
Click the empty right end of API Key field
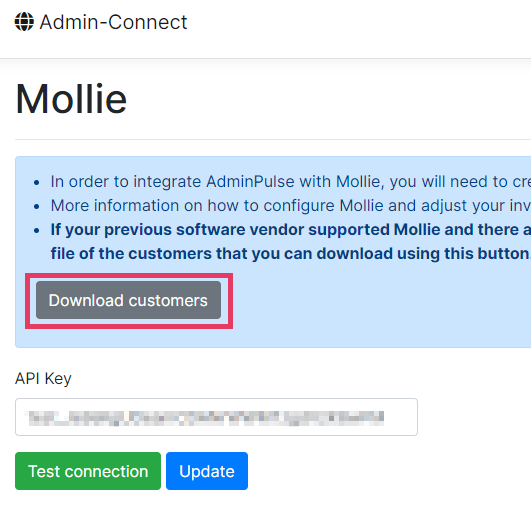(x=401, y=417)
